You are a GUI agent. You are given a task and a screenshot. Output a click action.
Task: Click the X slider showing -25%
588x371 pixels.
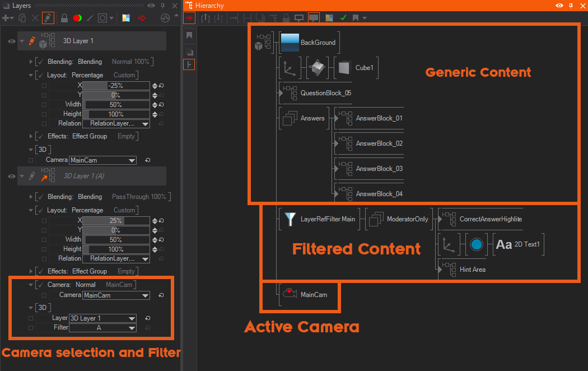(116, 86)
